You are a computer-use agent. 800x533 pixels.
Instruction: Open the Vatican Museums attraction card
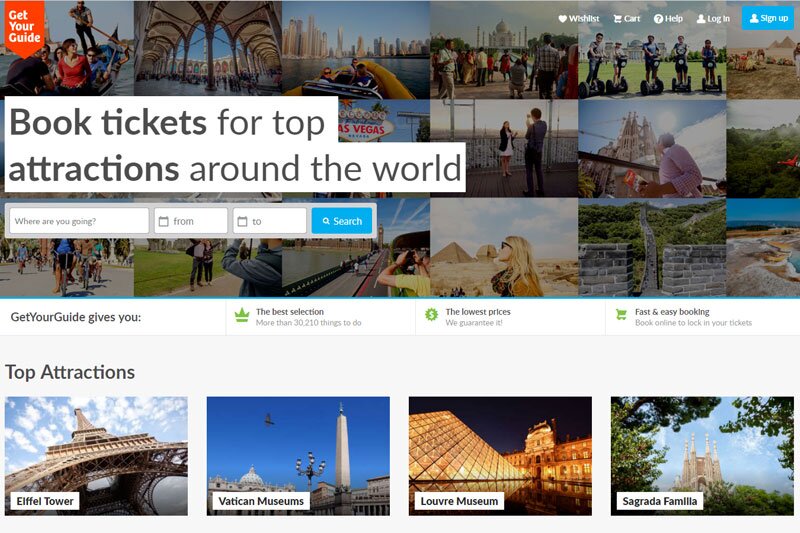click(x=298, y=456)
